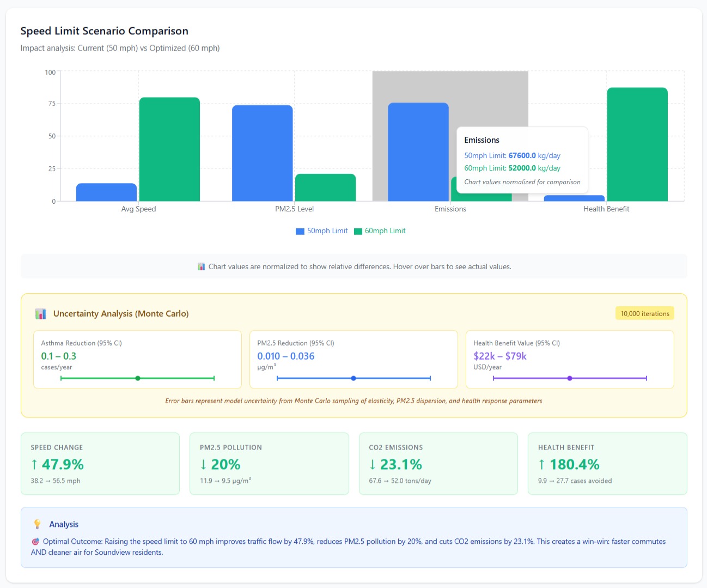Click the down arrow in PM2.5 Pollution card
The height and width of the screenshot is (588, 707).
pyautogui.click(x=204, y=464)
